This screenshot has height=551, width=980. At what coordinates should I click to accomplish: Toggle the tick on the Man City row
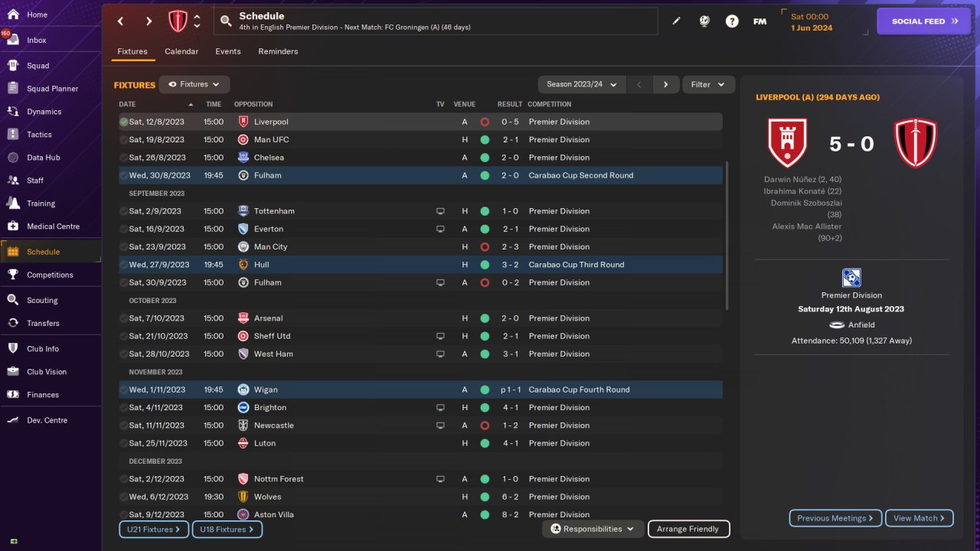pyautogui.click(x=124, y=247)
